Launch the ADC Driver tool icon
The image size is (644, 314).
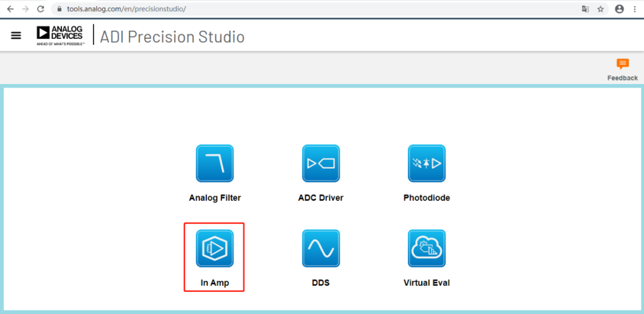(321, 163)
